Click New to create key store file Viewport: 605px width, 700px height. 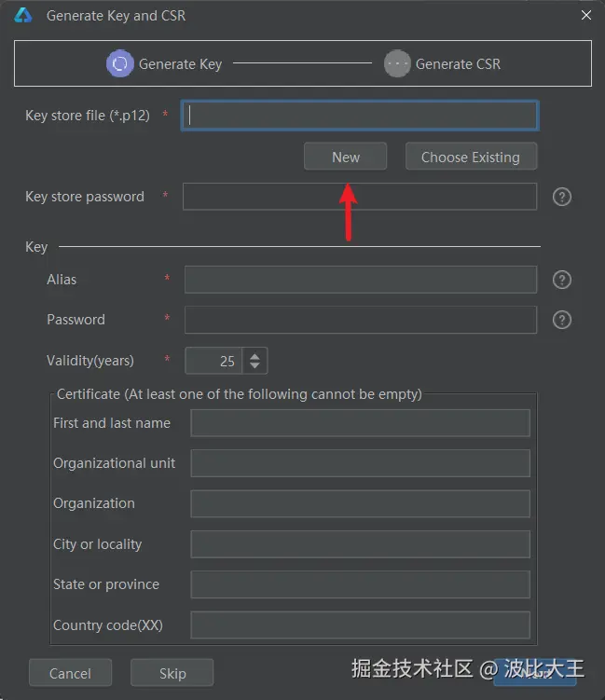tap(345, 157)
